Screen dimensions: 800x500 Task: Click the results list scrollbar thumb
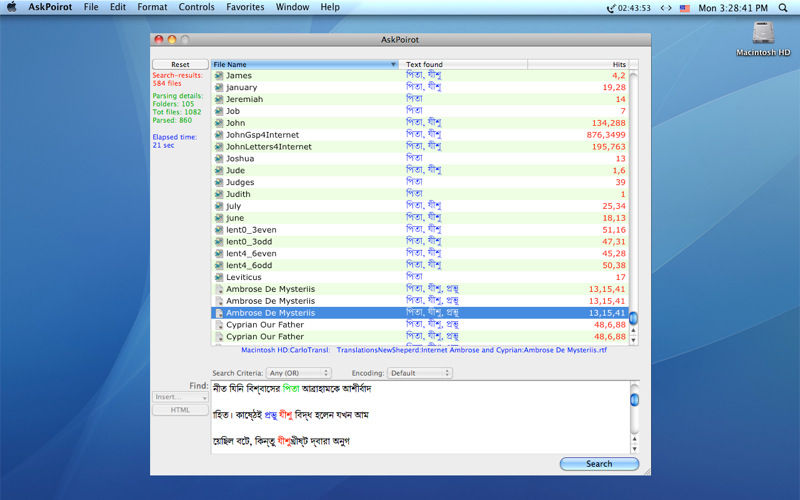[634, 318]
